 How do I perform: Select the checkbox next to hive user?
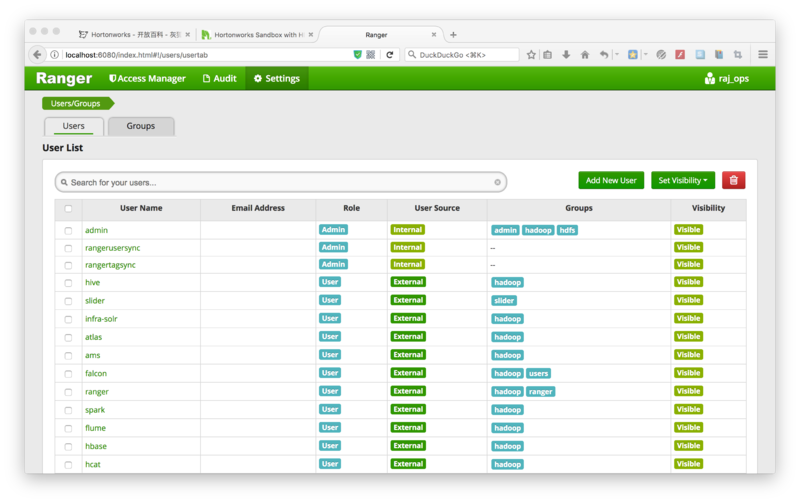68,283
